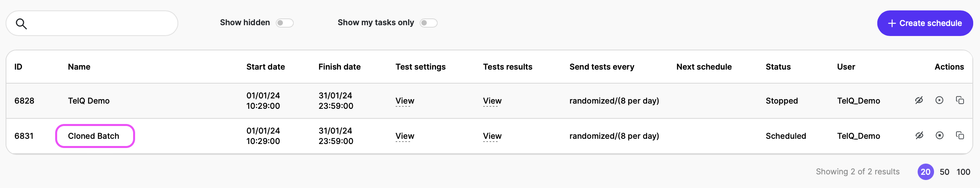980x188 pixels.
Task: Hide the TelQ Demo schedule
Action: coord(919,100)
